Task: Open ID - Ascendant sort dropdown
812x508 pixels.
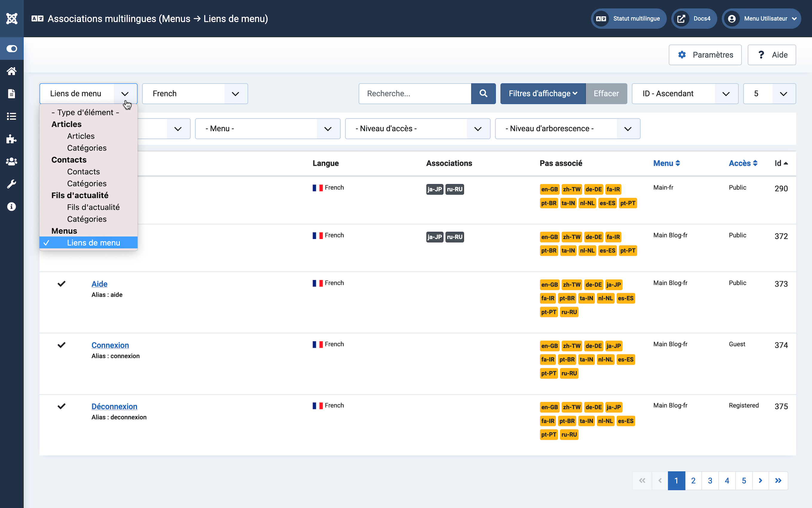Action: (x=685, y=94)
